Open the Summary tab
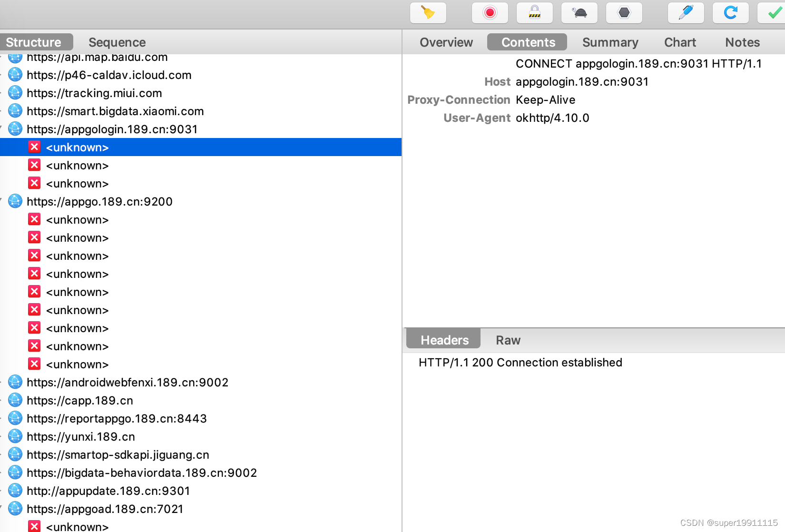785x532 pixels. [x=610, y=42]
